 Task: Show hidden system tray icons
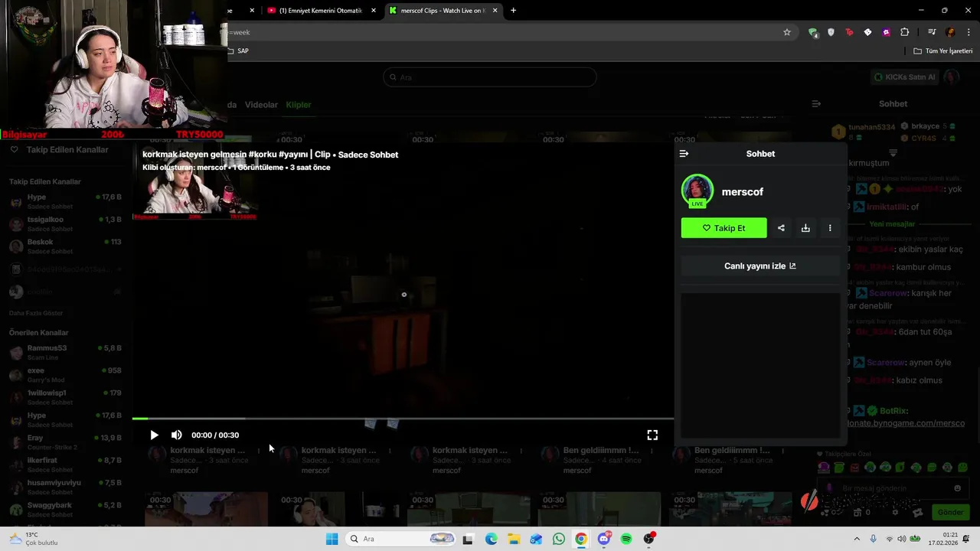(x=857, y=539)
